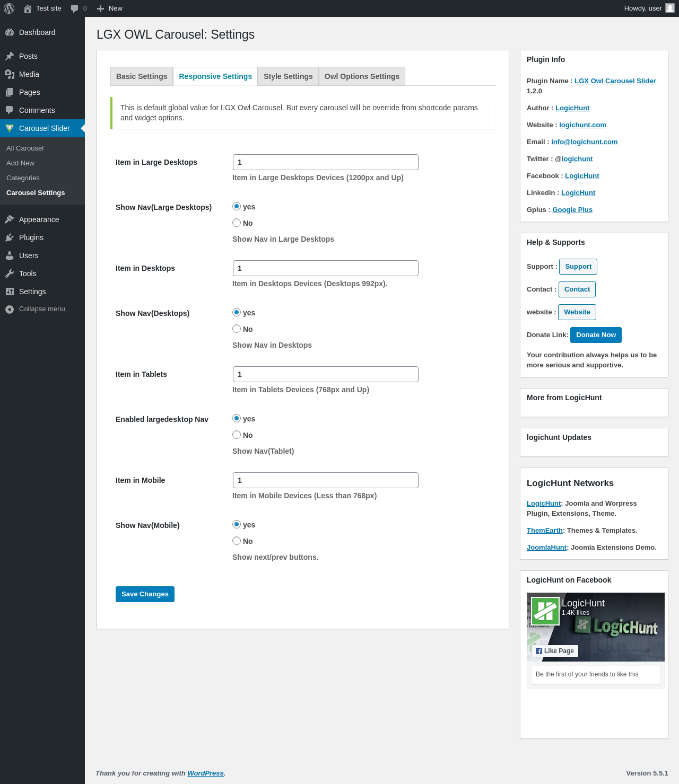Click the Comments speech bubble sidebar icon
Screen dimensions: 679x784
click(x=10, y=110)
